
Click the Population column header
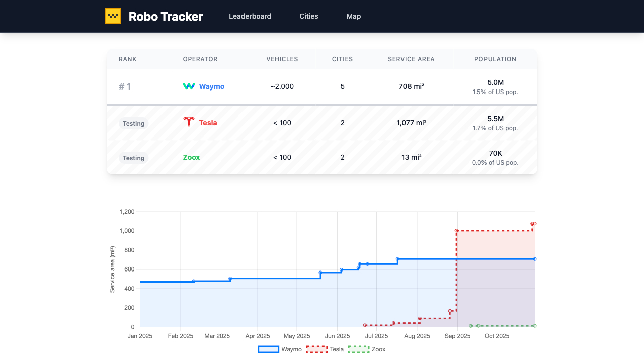[x=495, y=59]
